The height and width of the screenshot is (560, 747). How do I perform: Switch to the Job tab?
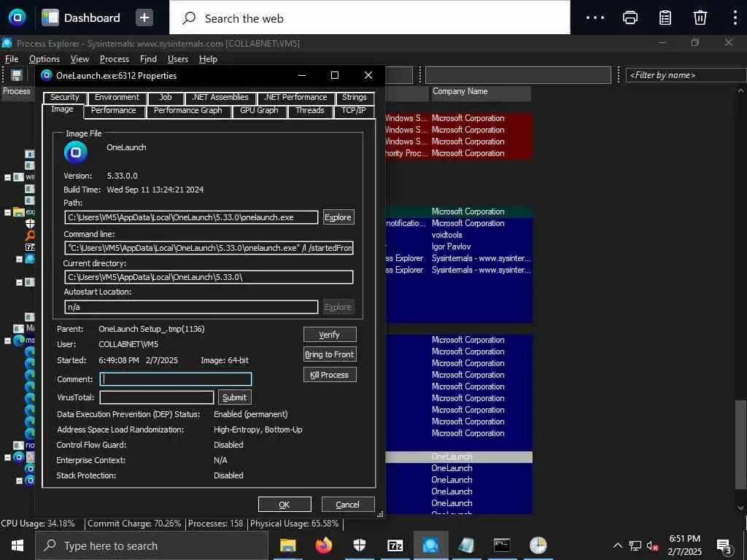point(166,97)
